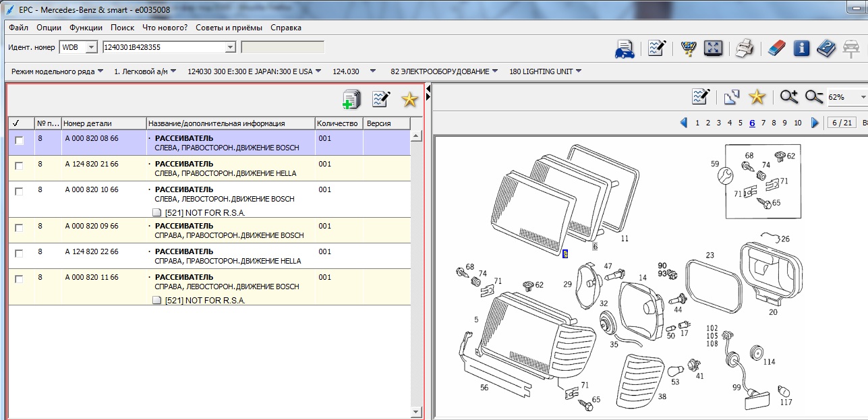The height and width of the screenshot is (420, 868).
Task: Open the help book icon
Action: pos(826,48)
